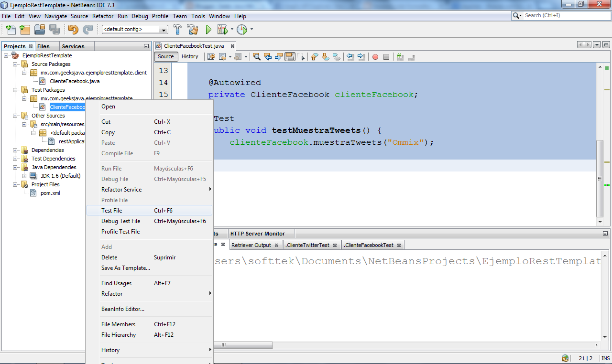The height and width of the screenshot is (364, 612).
Task: Run the project using the green arrow
Action: 208,29
